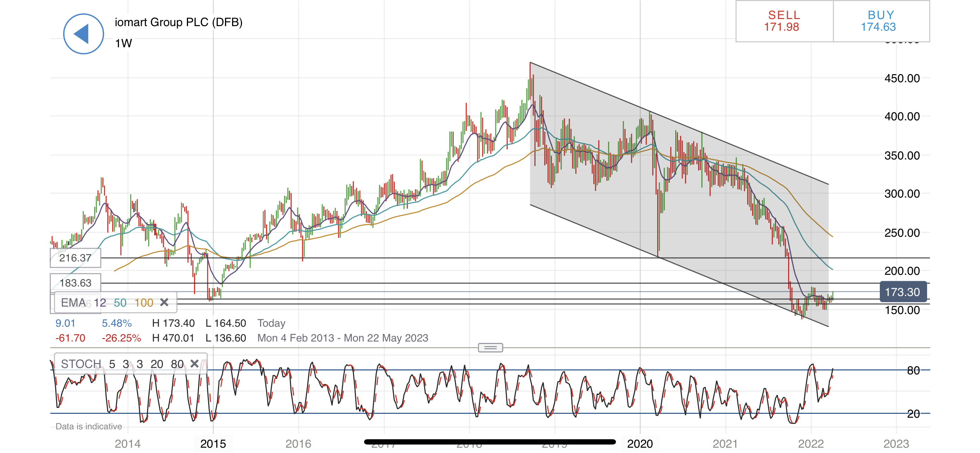Click the 20 level on the stochastic axis
This screenshot has height=453, width=980.
click(913, 413)
